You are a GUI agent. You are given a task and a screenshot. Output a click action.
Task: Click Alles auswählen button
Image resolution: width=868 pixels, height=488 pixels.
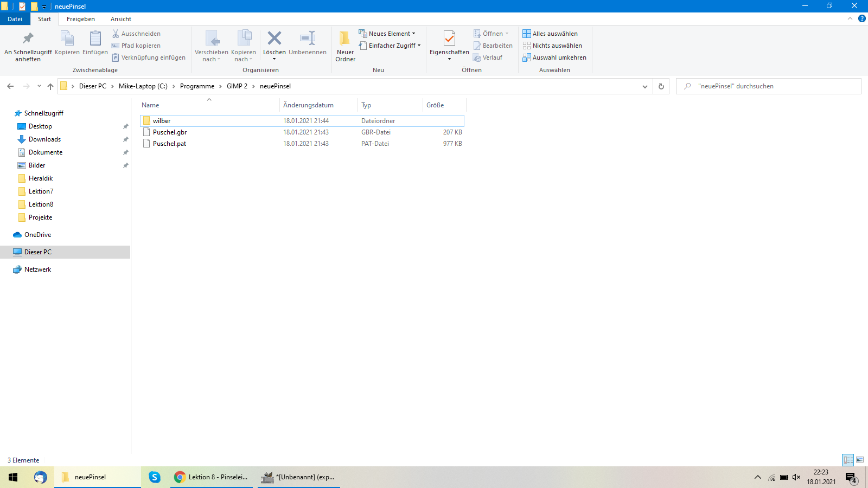click(x=550, y=34)
